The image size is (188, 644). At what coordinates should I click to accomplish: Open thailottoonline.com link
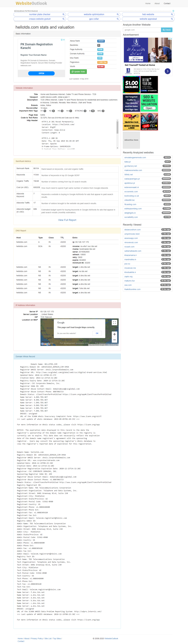(132, 289)
